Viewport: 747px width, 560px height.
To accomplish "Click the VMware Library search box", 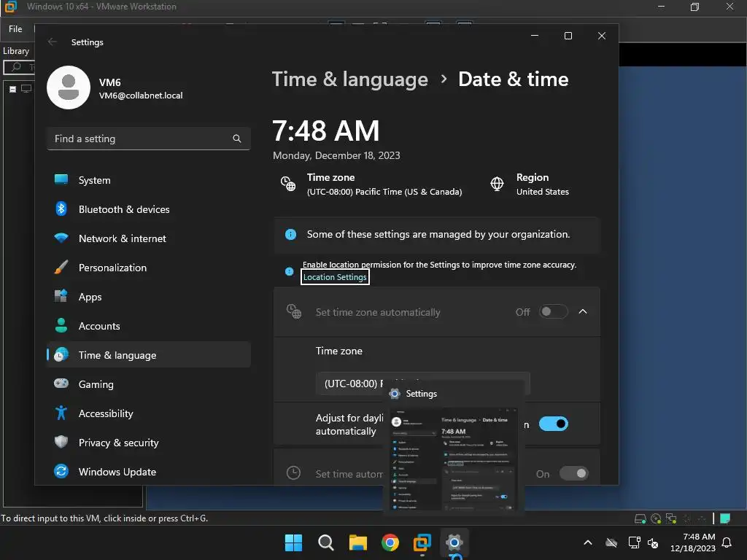I will tap(19, 67).
